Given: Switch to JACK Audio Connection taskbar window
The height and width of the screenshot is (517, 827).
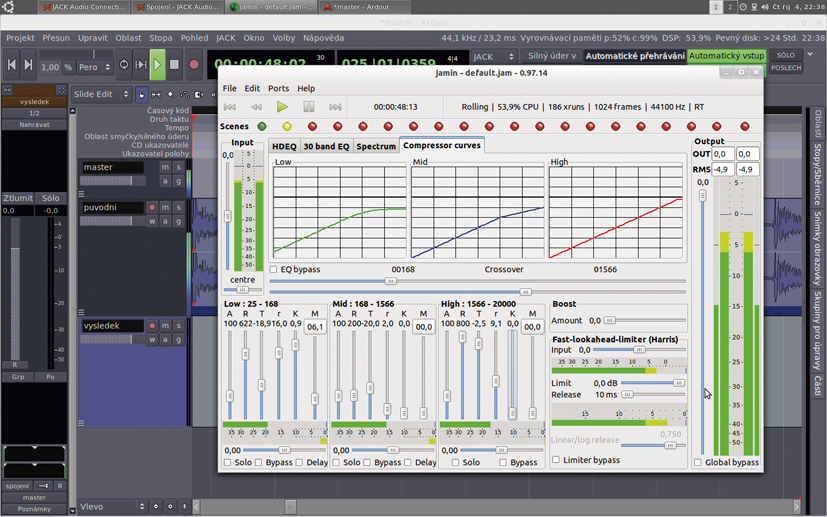Looking at the screenshot, I should [x=84, y=7].
